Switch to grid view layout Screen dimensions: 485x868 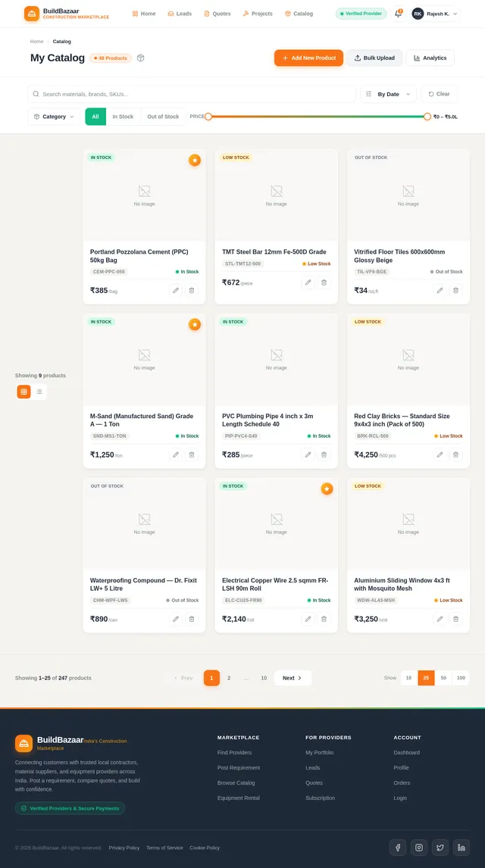tap(23, 392)
